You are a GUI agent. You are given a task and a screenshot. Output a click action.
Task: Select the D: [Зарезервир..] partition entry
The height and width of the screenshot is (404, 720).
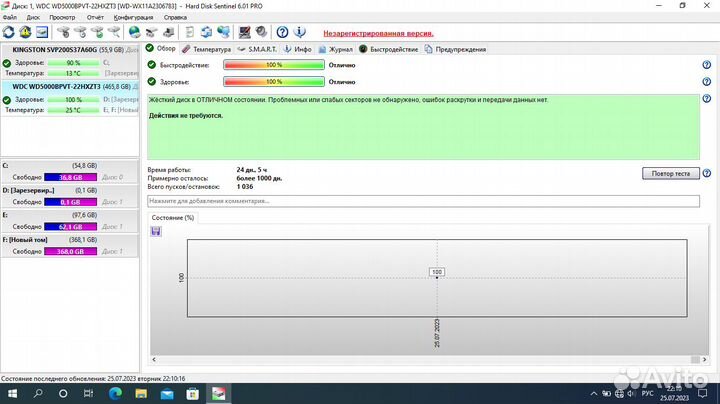[70, 196]
